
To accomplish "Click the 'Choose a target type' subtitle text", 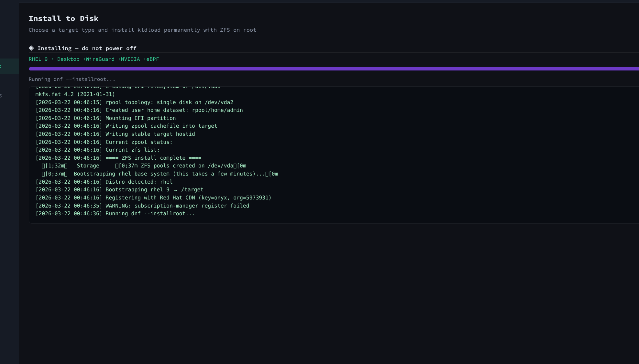I will pos(142,30).
